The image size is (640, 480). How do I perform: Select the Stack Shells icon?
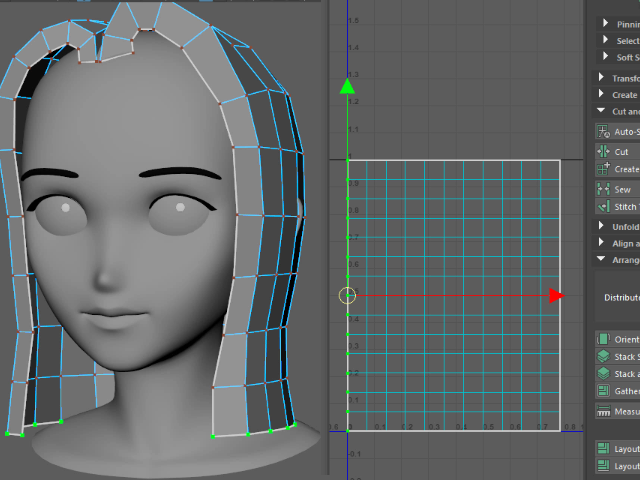(603, 356)
